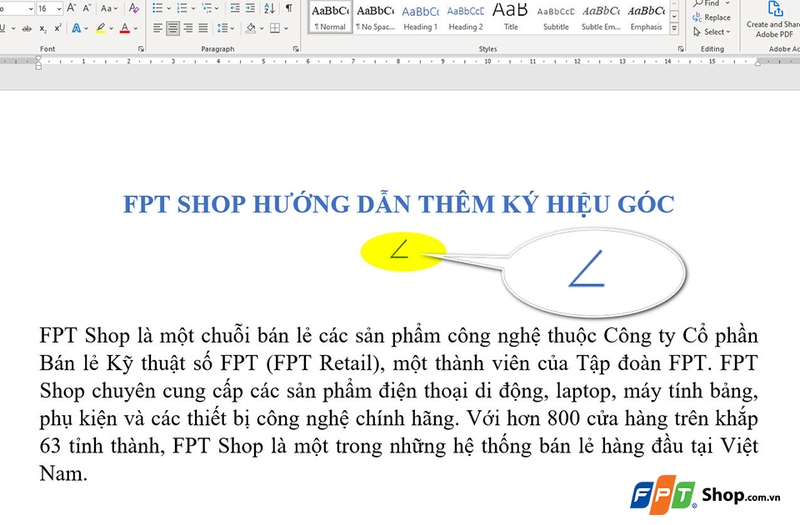
Task: Open the font size dropdown
Action: (x=59, y=8)
